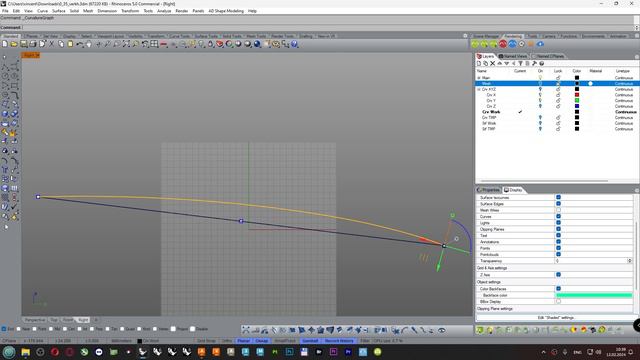This screenshot has width=640, height=360.
Task: Click the New Layer icon in Layers panel
Action: pos(479,63)
